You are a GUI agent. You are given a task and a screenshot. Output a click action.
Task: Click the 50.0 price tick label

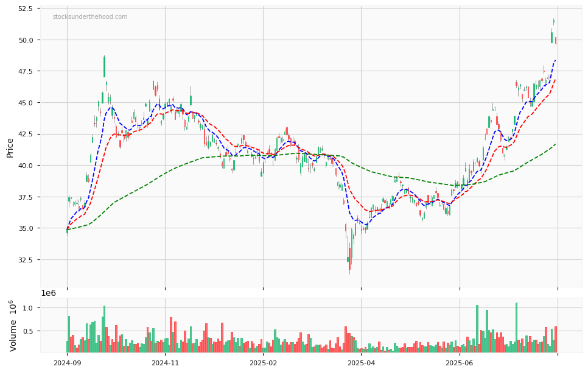(25, 40)
